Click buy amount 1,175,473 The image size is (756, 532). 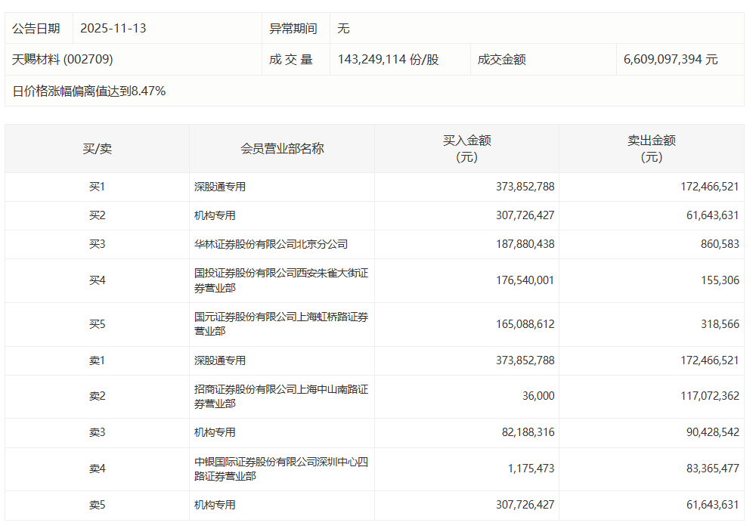click(531, 468)
